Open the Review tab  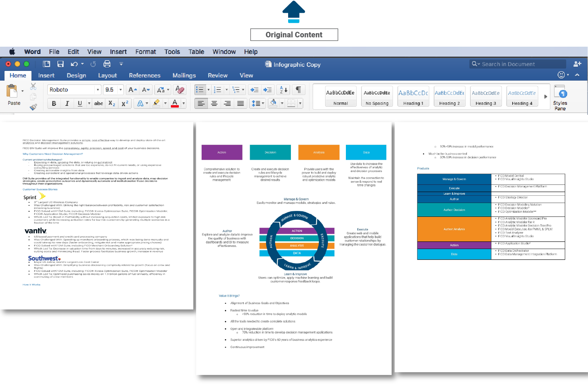click(x=218, y=75)
